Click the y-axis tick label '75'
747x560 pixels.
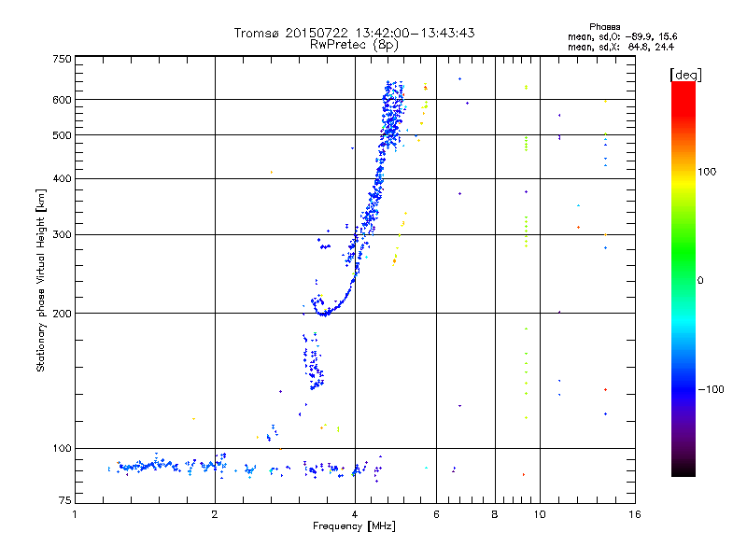65,500
